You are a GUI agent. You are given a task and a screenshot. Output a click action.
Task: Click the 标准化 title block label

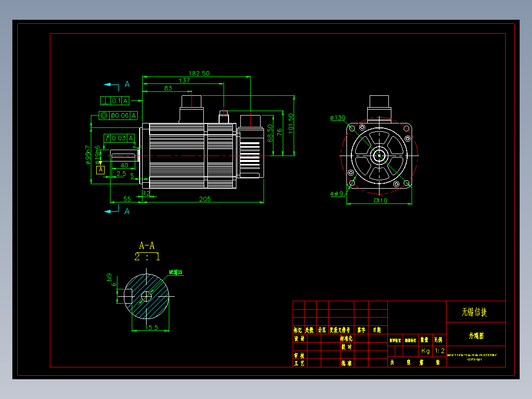point(346,339)
